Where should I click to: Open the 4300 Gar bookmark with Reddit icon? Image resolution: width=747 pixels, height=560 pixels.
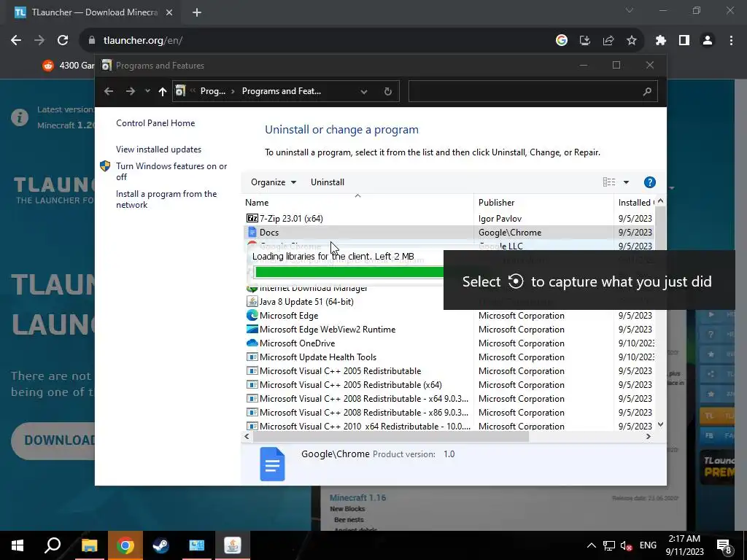click(68, 66)
